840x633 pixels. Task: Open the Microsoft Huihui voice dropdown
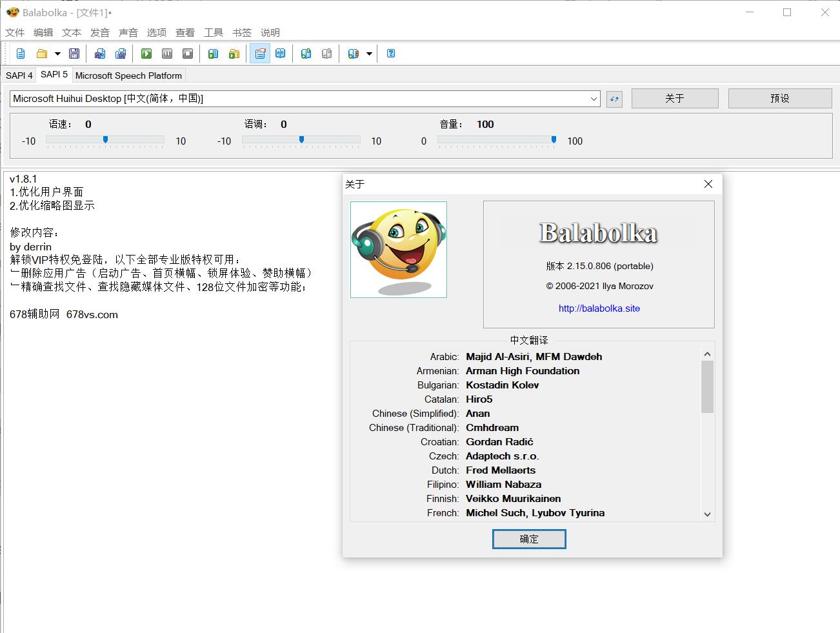[x=594, y=98]
